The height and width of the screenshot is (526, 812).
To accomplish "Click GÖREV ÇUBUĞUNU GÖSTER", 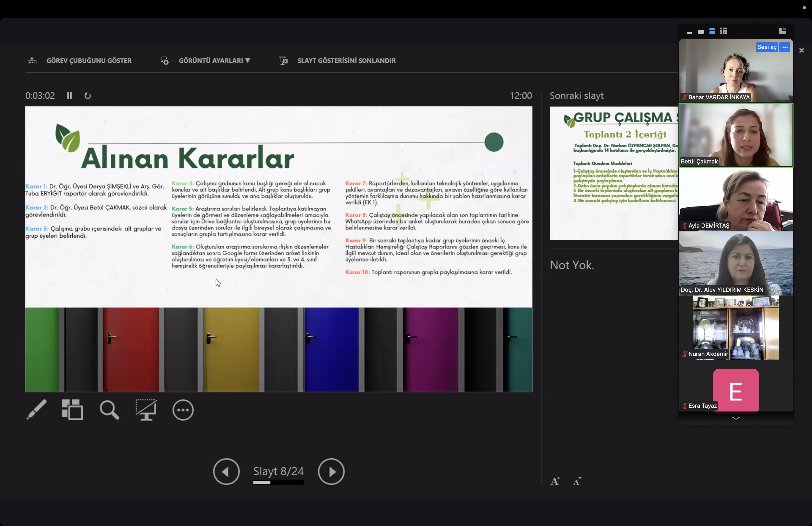I will click(89, 60).
